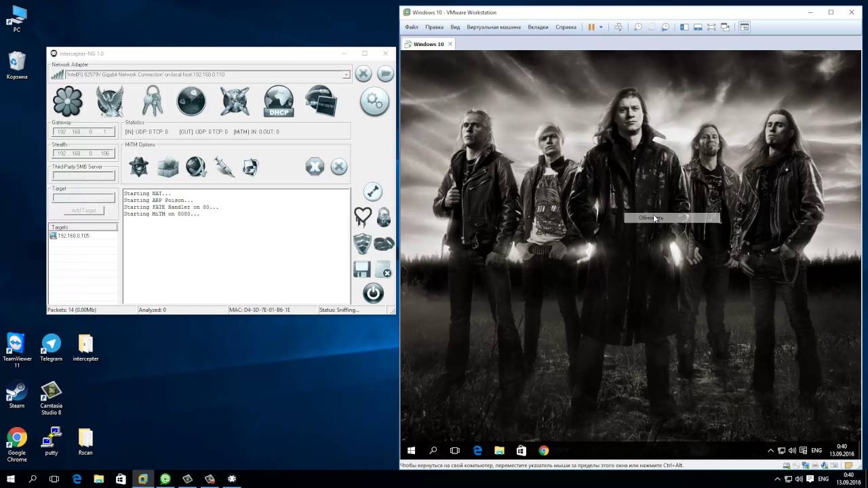Toggle VMware library sidebar view icon
Viewport: 868px width, 488px height.
[x=684, y=27]
